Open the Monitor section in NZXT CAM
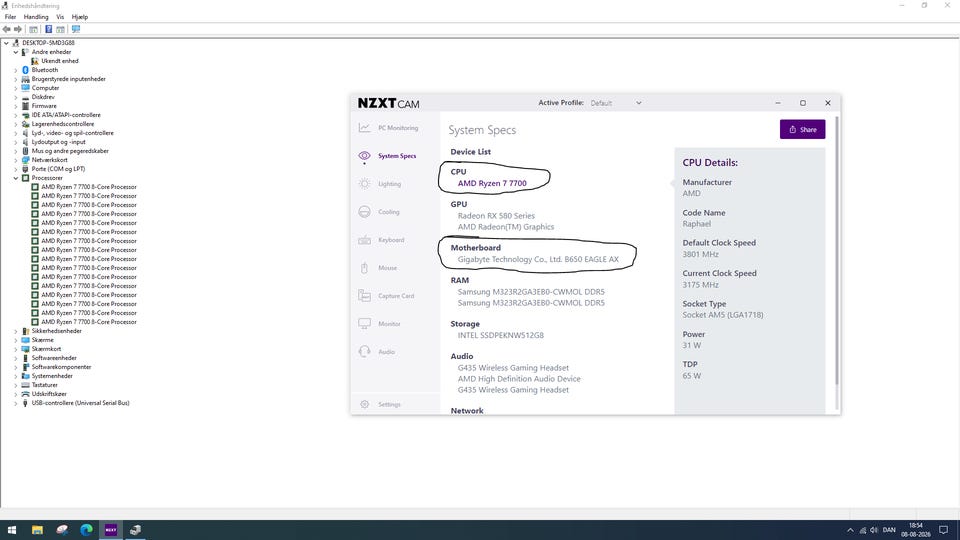Viewport: 960px width, 540px height. click(380, 324)
